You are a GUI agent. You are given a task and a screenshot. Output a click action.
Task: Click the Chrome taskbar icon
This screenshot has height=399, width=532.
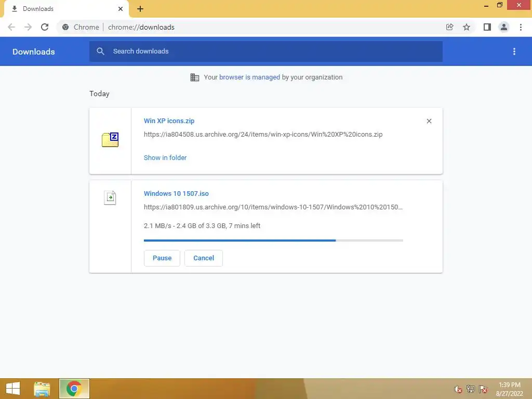pos(74,389)
